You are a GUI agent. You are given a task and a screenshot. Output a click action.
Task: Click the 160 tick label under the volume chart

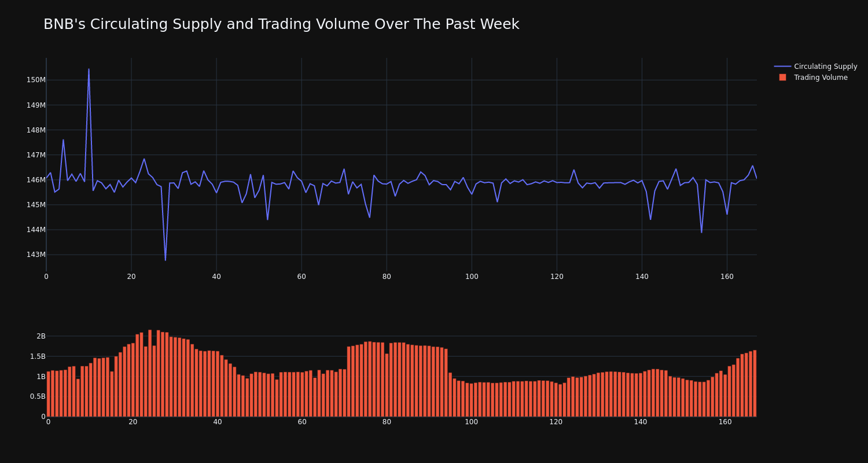pos(725,422)
